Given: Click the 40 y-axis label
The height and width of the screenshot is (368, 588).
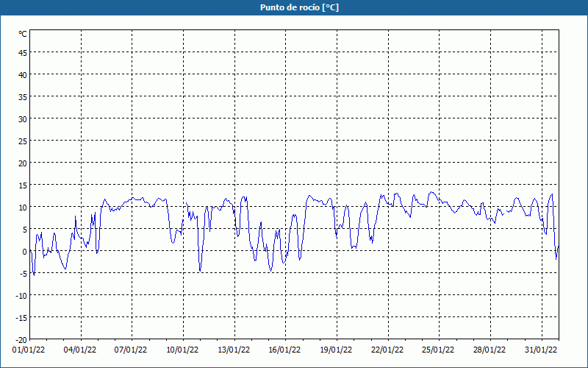Looking at the screenshot, I should [x=23, y=75].
